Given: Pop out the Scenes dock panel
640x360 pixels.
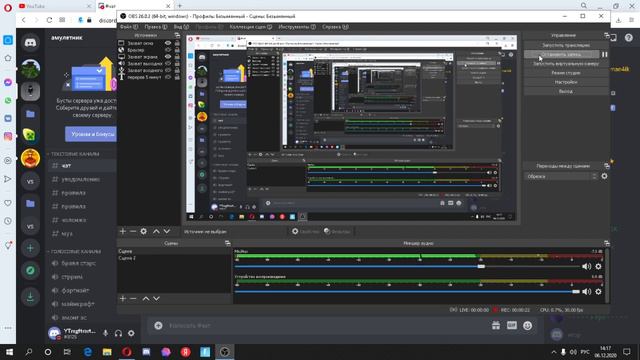Looking at the screenshot, I should (x=227, y=243).
